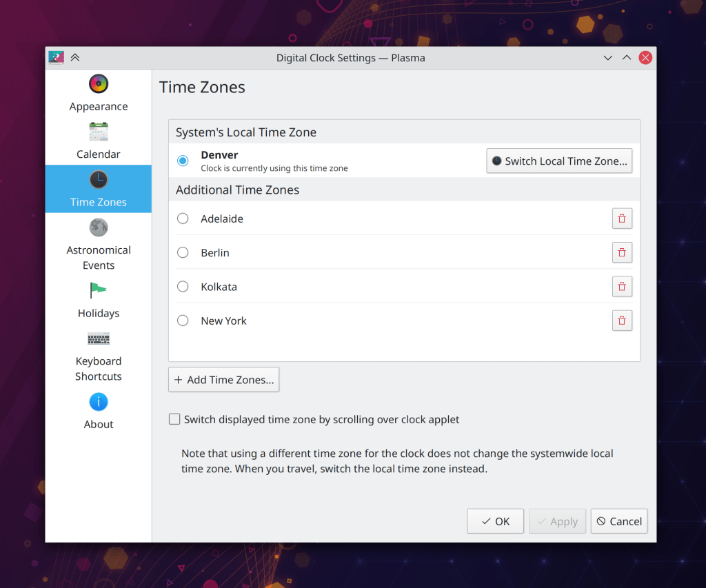Go to the Holidays page

pos(99,300)
